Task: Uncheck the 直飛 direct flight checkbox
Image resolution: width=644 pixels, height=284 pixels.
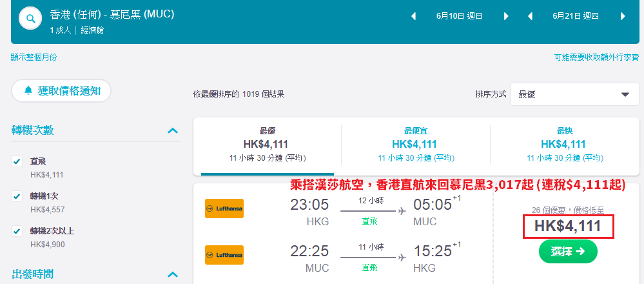Action: [x=17, y=161]
